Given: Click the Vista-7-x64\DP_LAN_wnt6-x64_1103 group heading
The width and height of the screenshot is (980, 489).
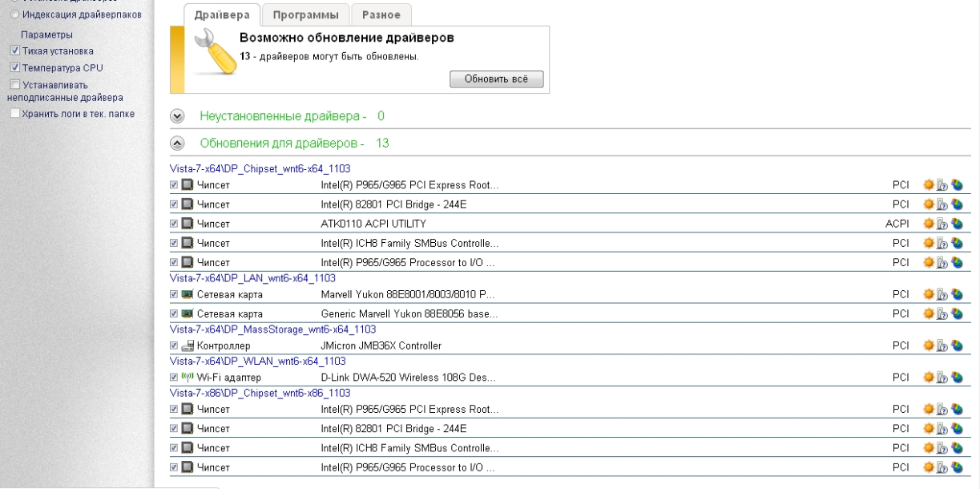Looking at the screenshot, I should 252,278.
